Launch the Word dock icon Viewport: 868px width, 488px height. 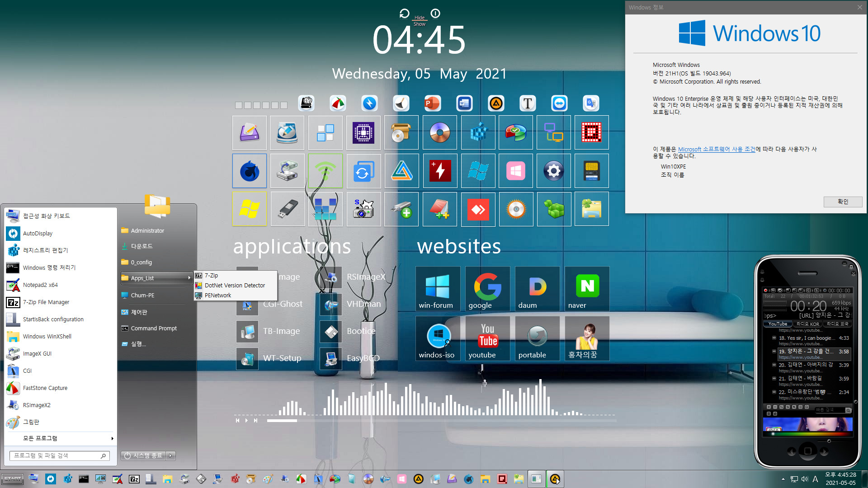[464, 103]
